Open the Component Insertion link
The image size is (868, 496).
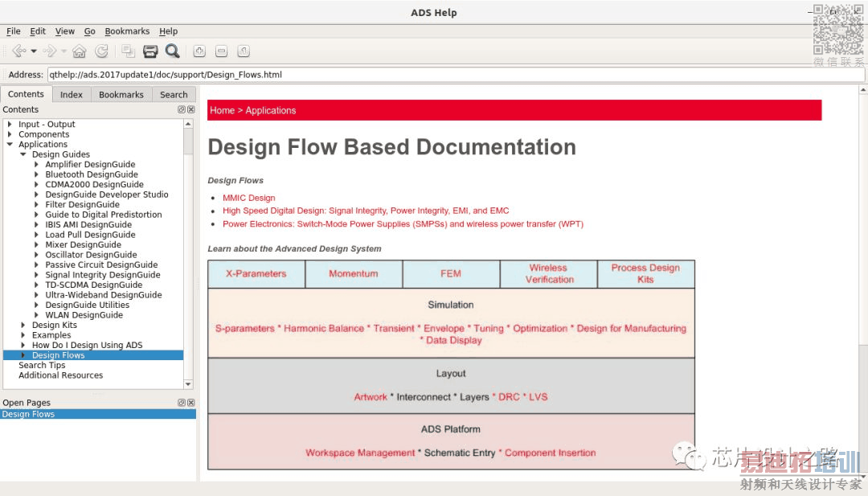(551, 453)
